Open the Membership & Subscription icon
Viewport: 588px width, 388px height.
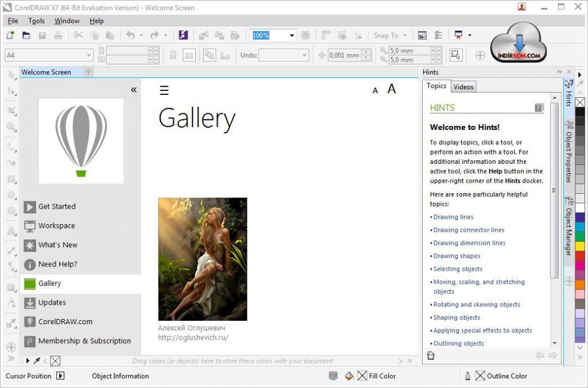point(30,341)
